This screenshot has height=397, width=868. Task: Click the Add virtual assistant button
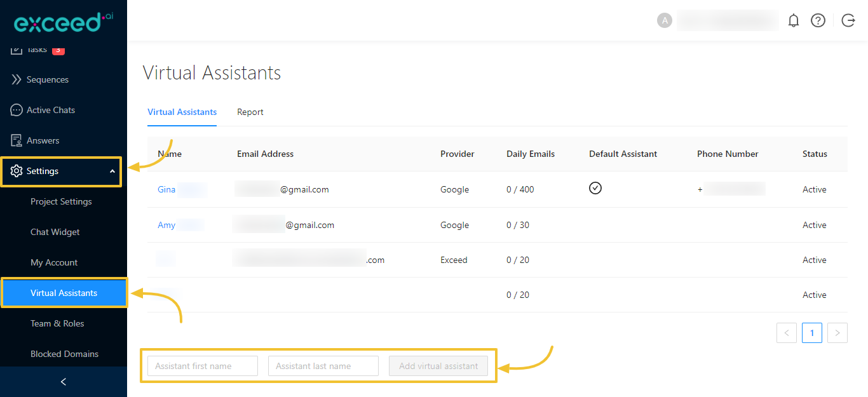pyautogui.click(x=438, y=366)
